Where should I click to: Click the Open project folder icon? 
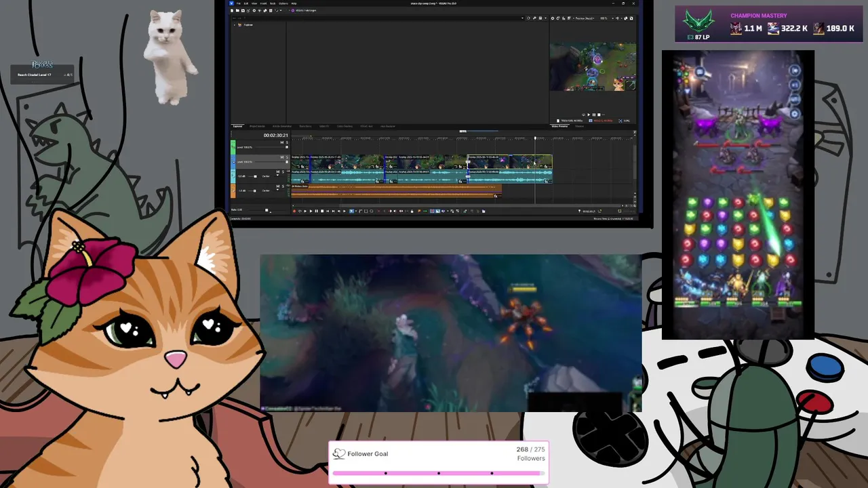click(237, 10)
